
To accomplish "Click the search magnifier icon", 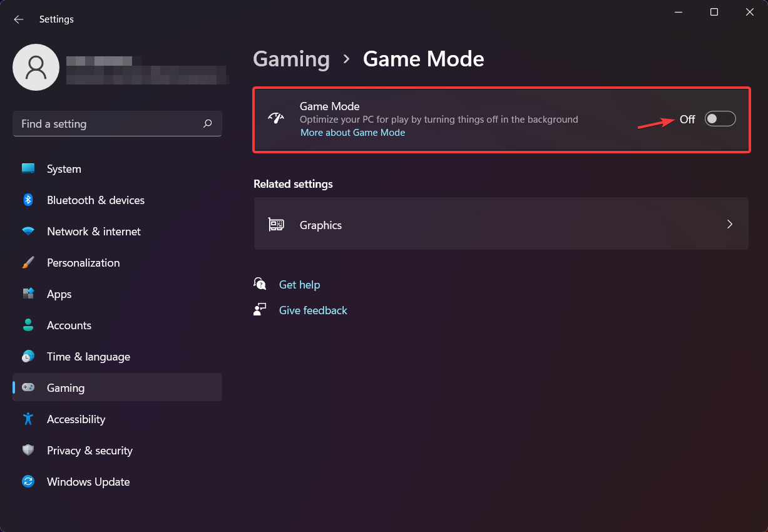I will [207, 124].
